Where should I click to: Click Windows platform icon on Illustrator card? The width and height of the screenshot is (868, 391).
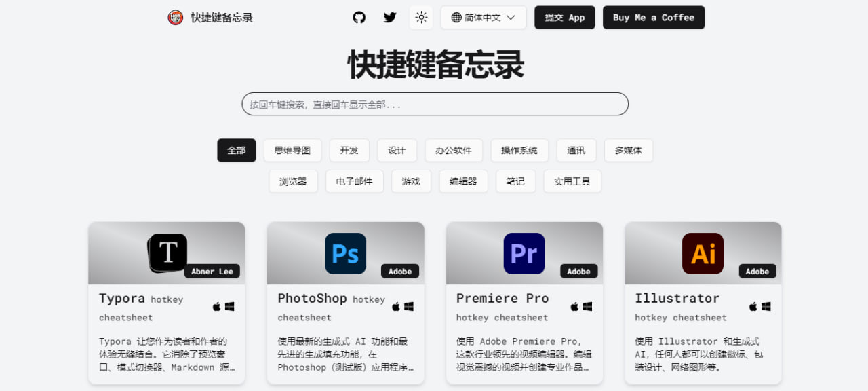coord(766,307)
